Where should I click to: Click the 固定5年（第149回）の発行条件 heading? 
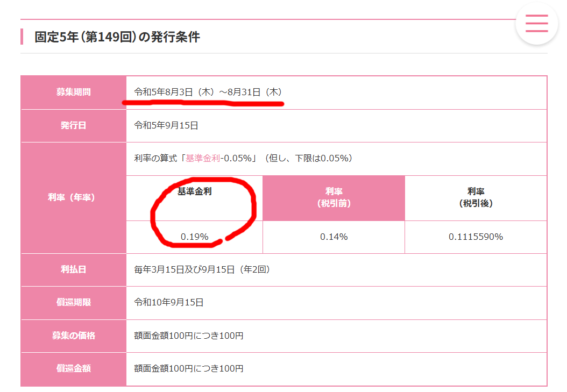tap(117, 37)
